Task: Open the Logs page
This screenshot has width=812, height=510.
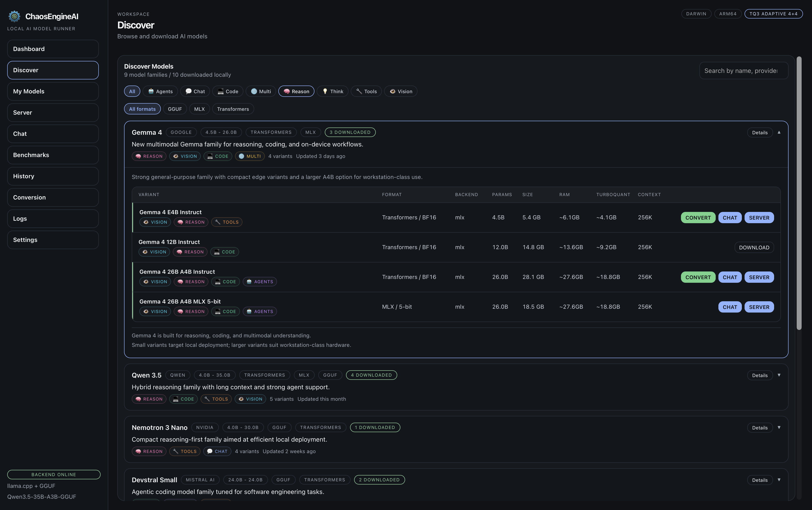Action: coord(53,219)
